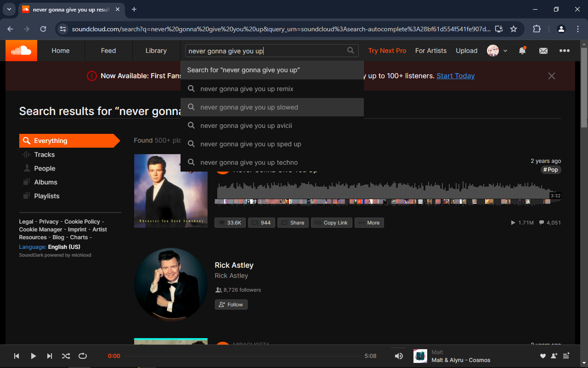Click the Upload link
588x368 pixels.
(x=467, y=51)
